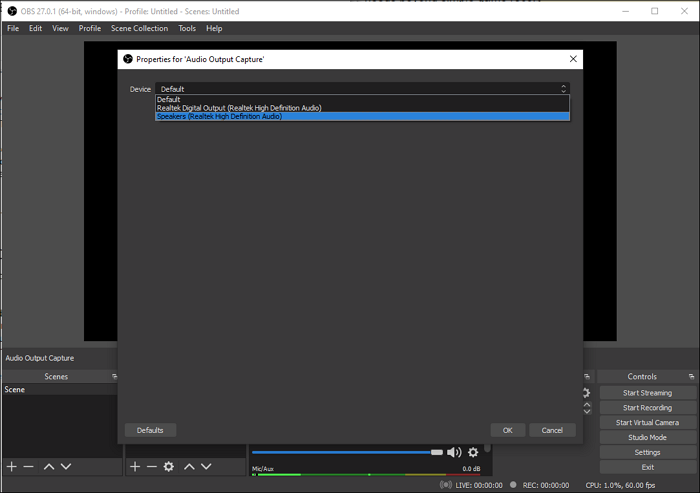Click the Audio Output Capture source label
Screen dimensions: 700x493
pos(40,358)
